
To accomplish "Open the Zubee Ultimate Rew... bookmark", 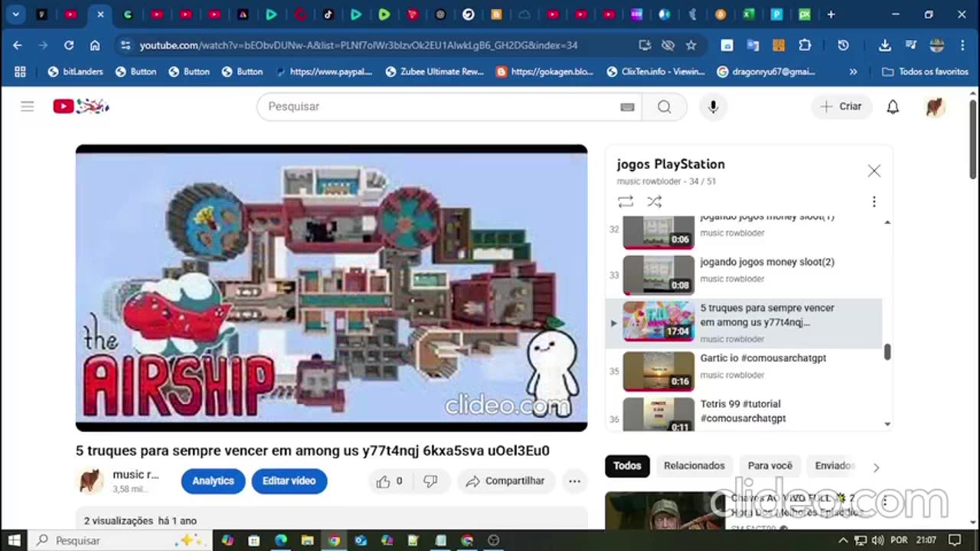I will point(435,71).
